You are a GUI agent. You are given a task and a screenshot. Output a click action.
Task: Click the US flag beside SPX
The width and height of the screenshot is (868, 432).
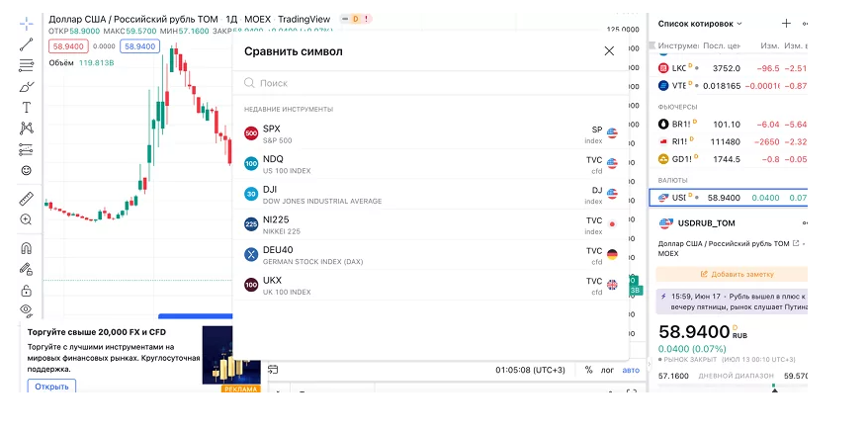click(x=612, y=133)
